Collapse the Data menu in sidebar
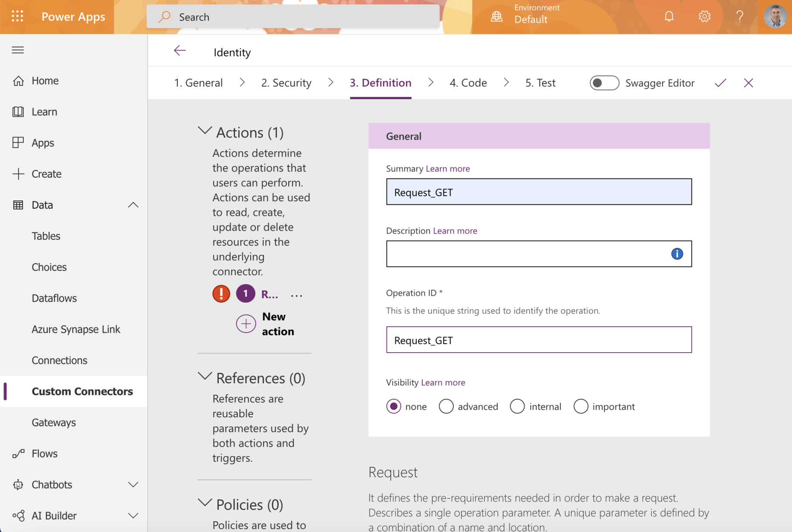792x532 pixels. [133, 205]
